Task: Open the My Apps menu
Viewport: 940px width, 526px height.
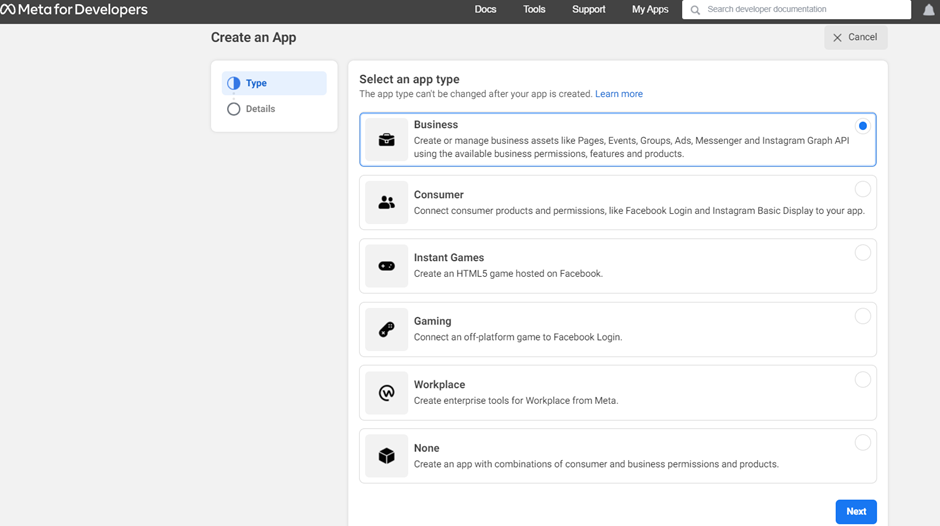Action: (650, 10)
